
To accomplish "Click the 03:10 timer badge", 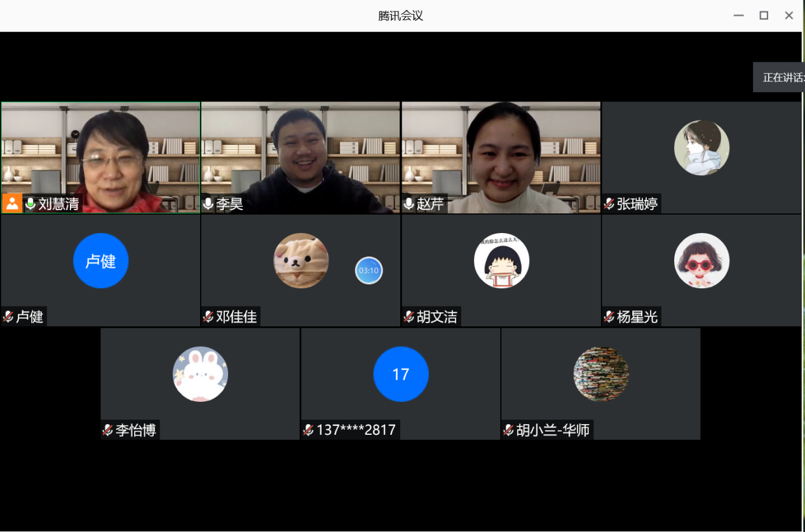I will point(369,270).
